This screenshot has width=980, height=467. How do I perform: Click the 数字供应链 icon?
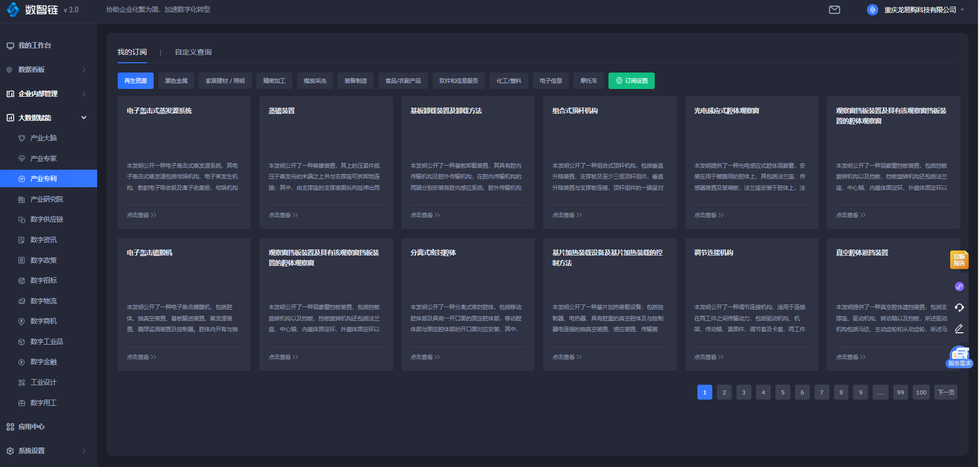pyautogui.click(x=22, y=220)
